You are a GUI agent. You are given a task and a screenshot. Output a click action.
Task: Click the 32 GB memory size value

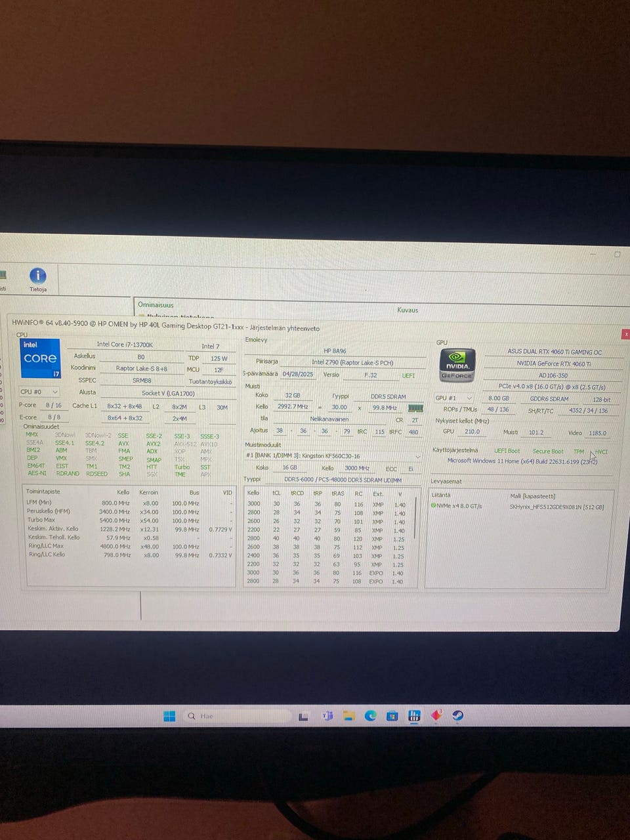(293, 396)
